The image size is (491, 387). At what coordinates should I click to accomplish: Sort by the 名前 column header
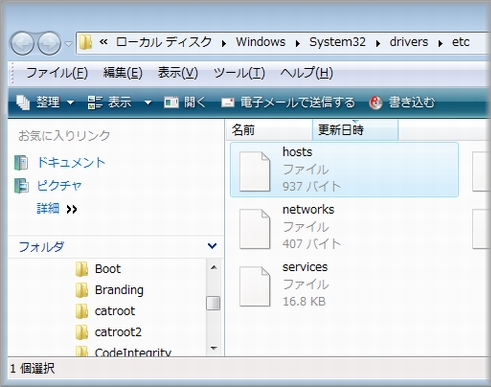269,130
